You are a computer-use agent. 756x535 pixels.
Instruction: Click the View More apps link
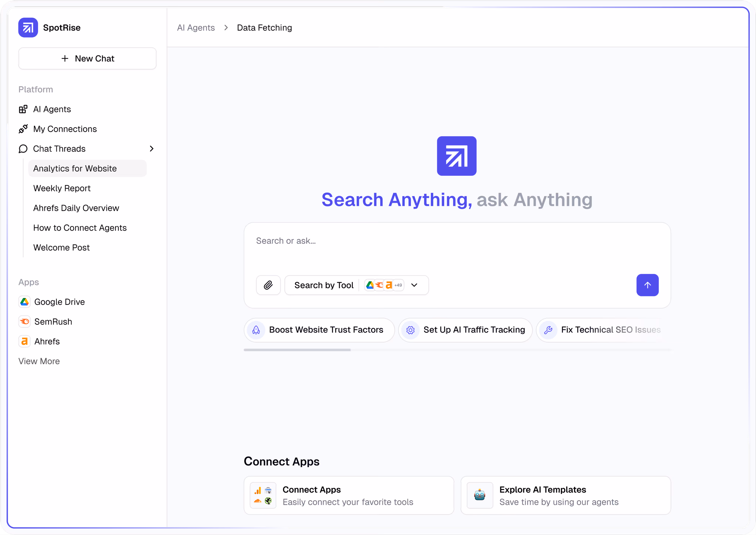pyautogui.click(x=39, y=361)
